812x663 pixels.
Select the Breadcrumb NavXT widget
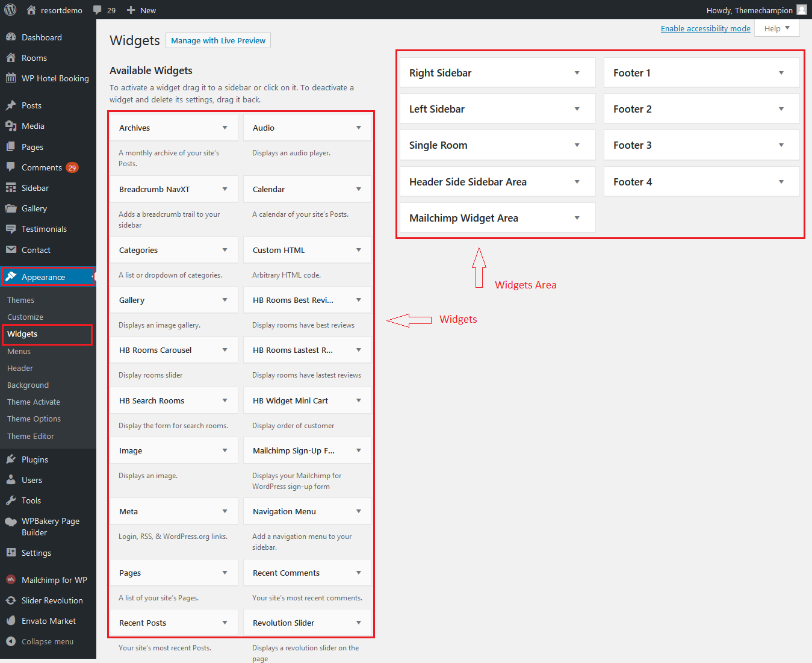pyautogui.click(x=174, y=189)
